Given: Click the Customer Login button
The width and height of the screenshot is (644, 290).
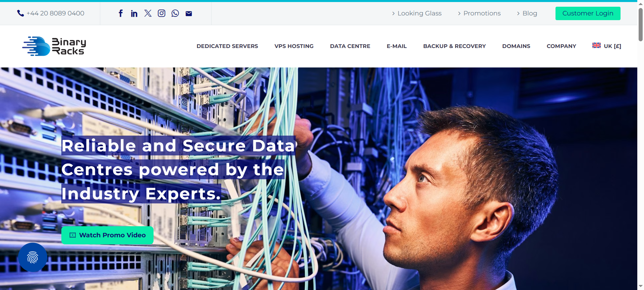Looking at the screenshot, I should (588, 13).
